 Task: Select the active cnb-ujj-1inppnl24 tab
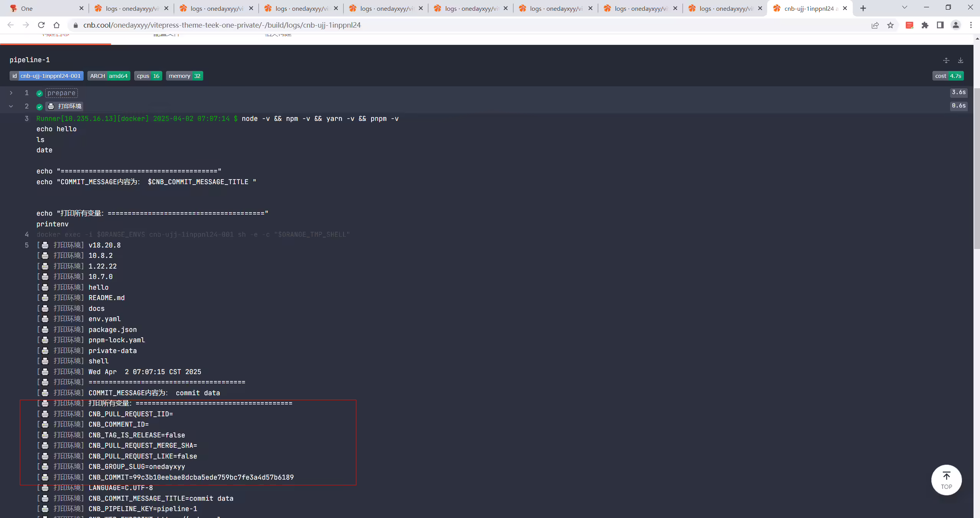point(809,8)
